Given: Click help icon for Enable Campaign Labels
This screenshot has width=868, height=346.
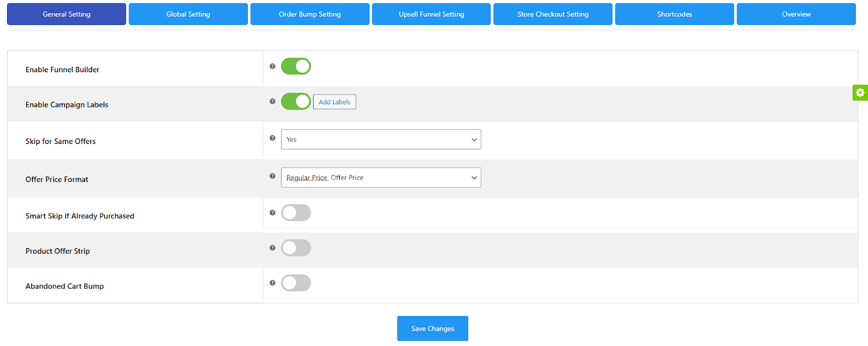Looking at the screenshot, I should [272, 102].
